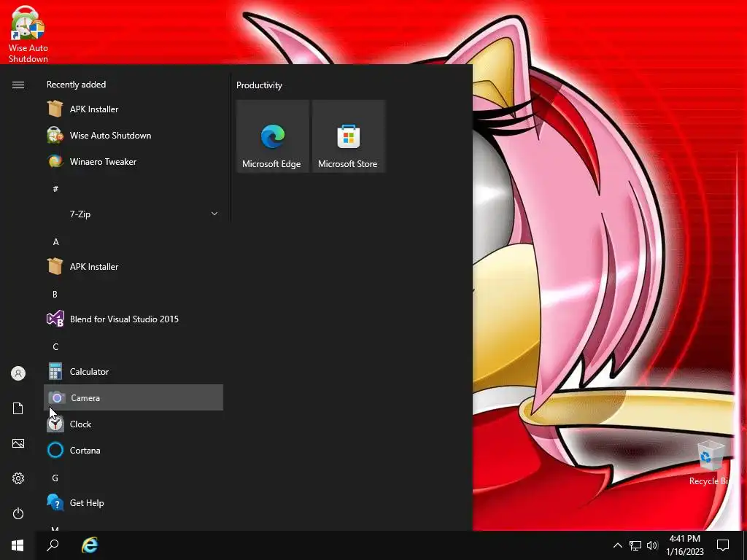Launch Winaero Tweaker from the app list
Image resolution: width=747 pixels, height=560 pixels.
click(133, 161)
